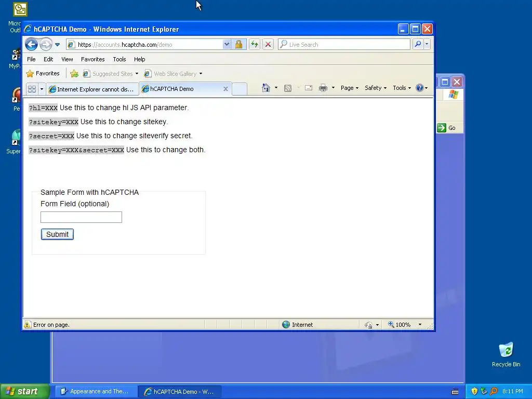Click the 8:11 PM clock
Image resolution: width=532 pixels, height=399 pixels.
click(513, 391)
